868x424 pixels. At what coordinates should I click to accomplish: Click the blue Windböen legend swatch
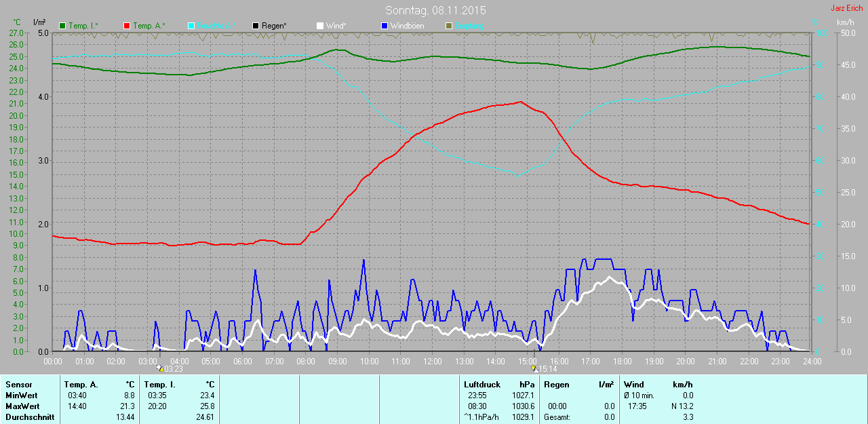[384, 26]
